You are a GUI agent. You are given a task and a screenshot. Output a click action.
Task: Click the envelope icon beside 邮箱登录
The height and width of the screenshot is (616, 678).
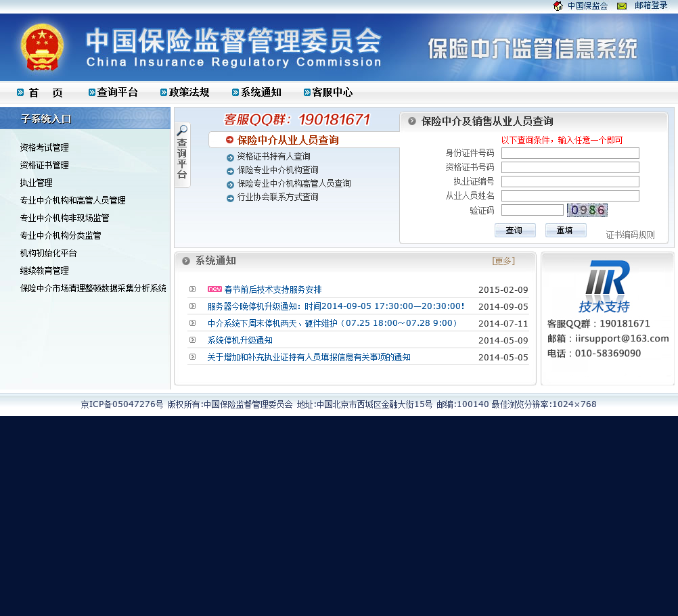point(622,6)
